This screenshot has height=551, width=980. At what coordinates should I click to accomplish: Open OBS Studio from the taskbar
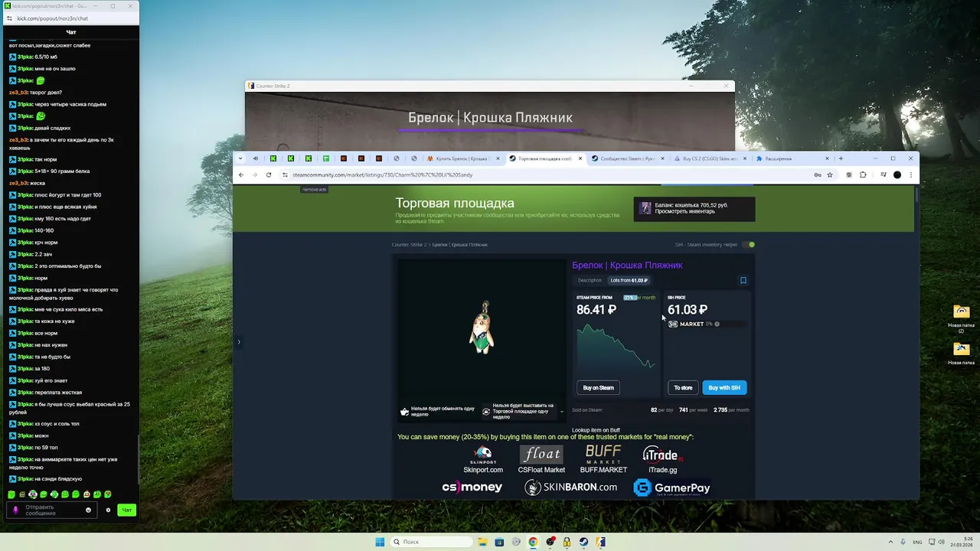[x=550, y=542]
